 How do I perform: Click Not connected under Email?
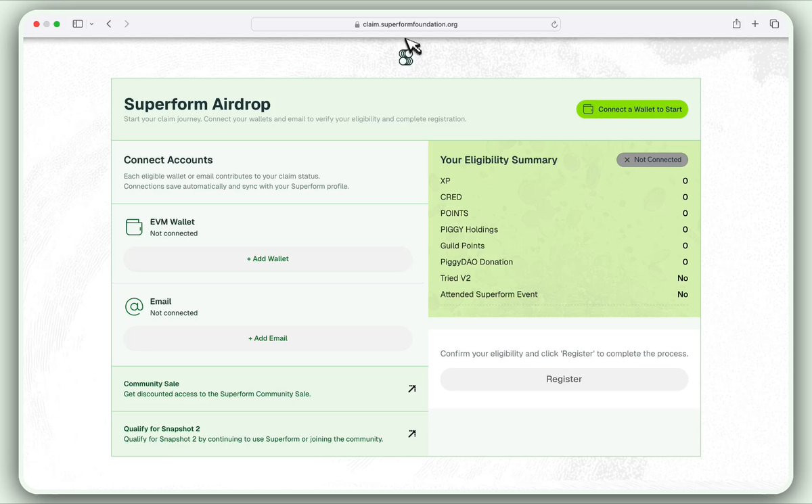tap(174, 313)
